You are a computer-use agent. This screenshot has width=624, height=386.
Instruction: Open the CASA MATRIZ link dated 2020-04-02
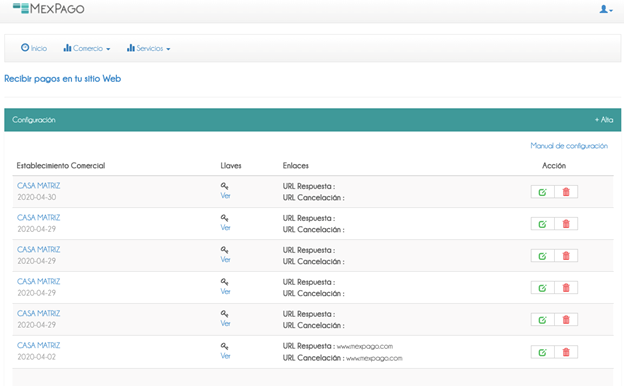(39, 345)
